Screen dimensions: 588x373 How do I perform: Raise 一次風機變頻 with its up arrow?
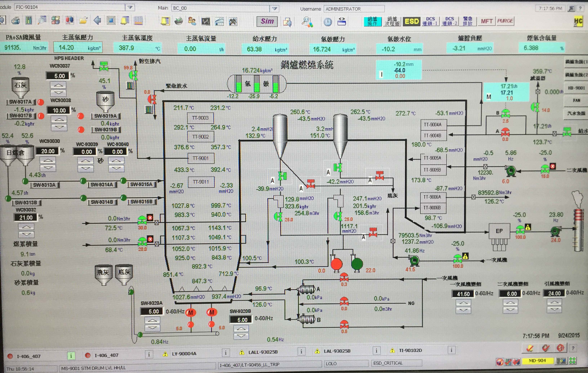pyautogui.click(x=464, y=303)
